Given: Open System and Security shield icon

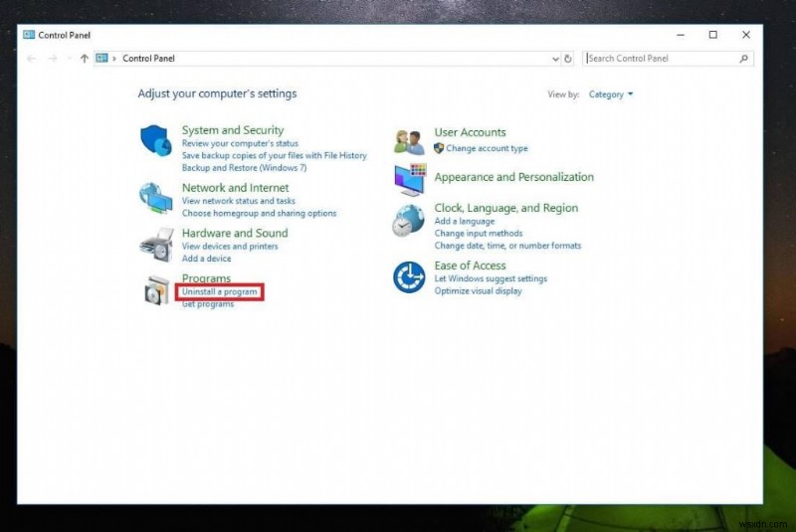Looking at the screenshot, I should click(155, 140).
